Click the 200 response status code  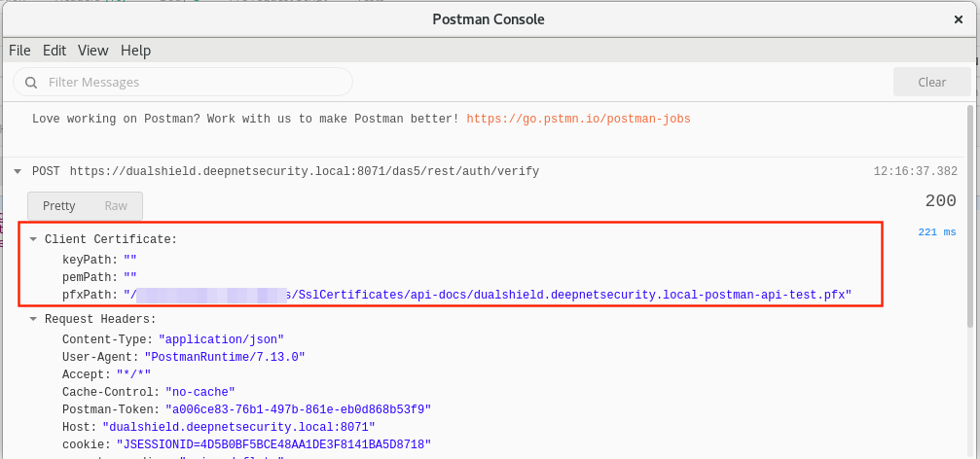click(x=940, y=201)
